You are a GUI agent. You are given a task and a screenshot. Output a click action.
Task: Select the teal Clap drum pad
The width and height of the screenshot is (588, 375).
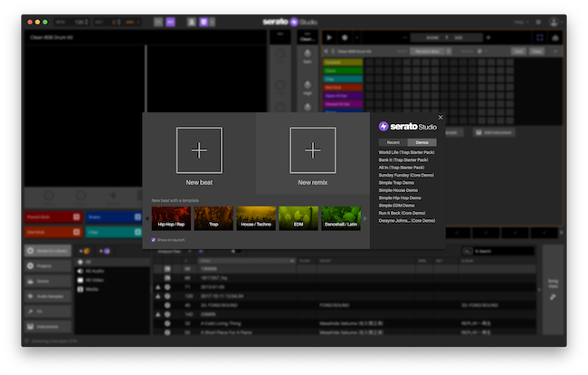tap(114, 232)
